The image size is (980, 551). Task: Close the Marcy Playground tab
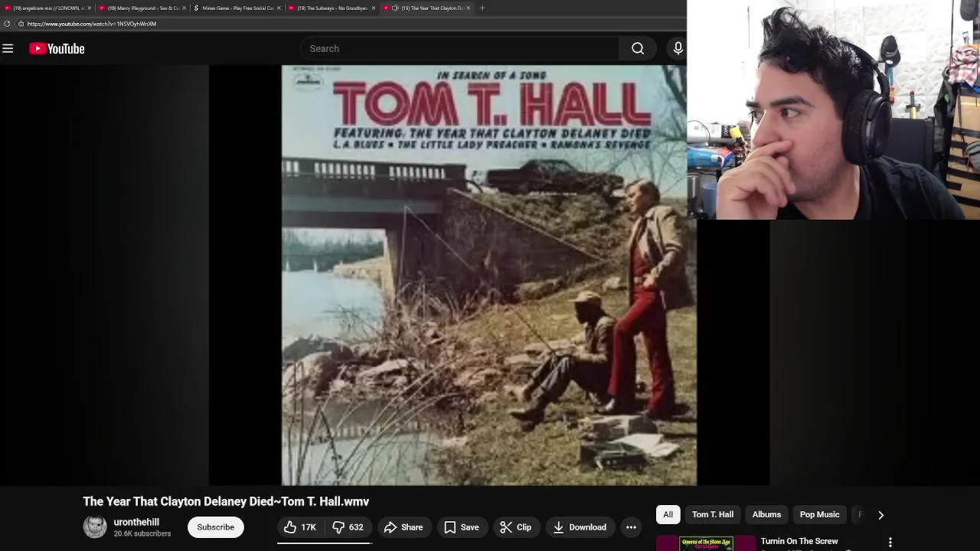[184, 8]
